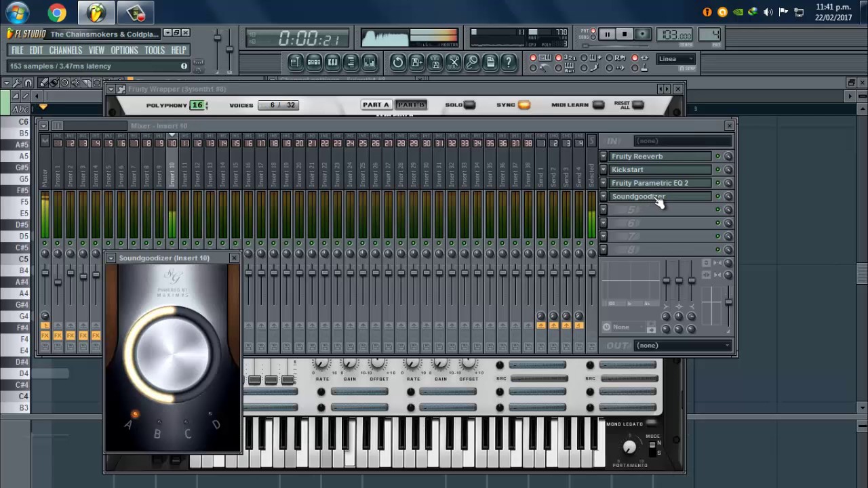This screenshot has height=488, width=868.
Task: Click the microphone one-click recording icon
Action: click(472, 62)
